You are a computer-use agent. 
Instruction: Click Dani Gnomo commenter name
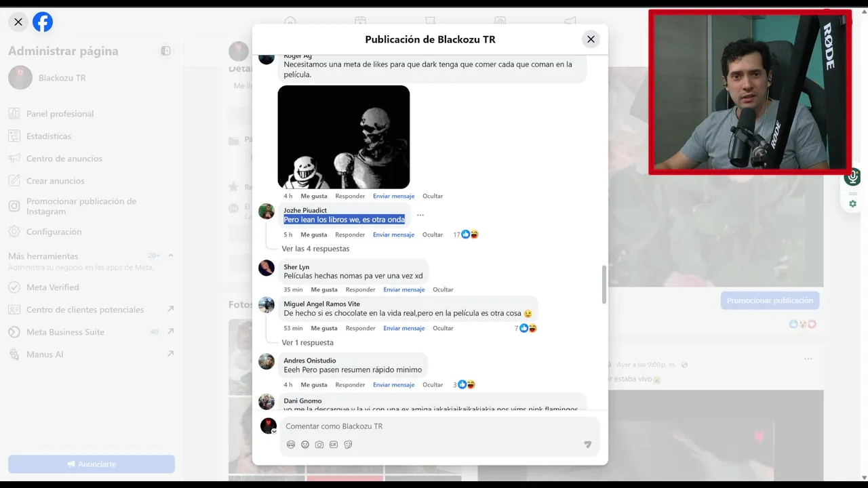pos(302,401)
